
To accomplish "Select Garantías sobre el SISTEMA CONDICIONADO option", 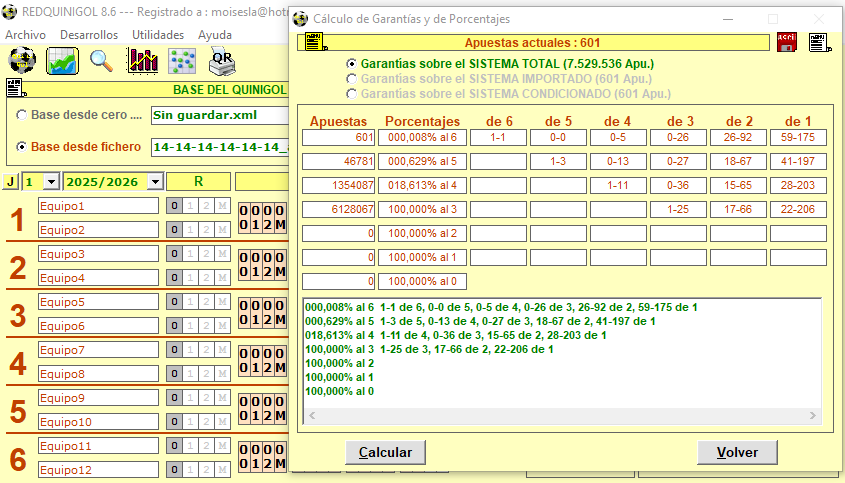I will (351, 94).
